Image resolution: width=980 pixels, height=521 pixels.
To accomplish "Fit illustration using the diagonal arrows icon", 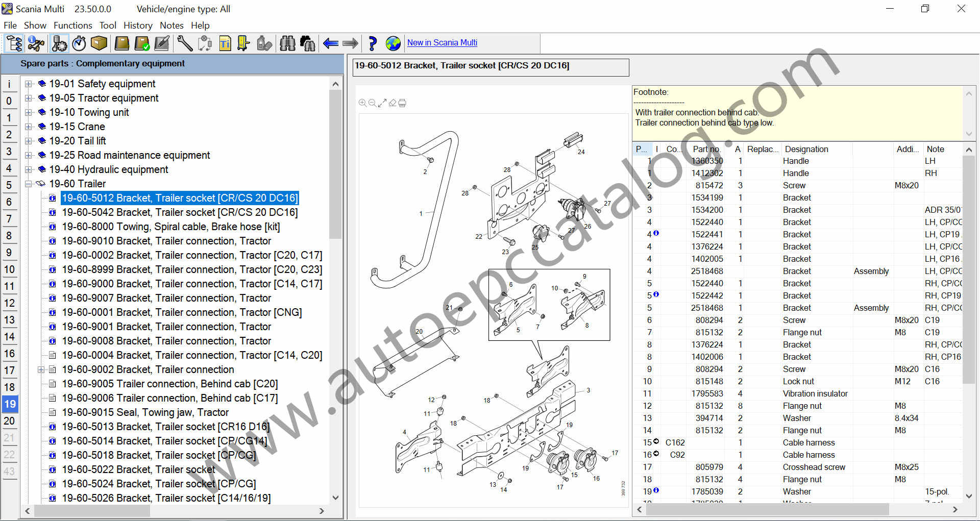I will click(x=382, y=103).
